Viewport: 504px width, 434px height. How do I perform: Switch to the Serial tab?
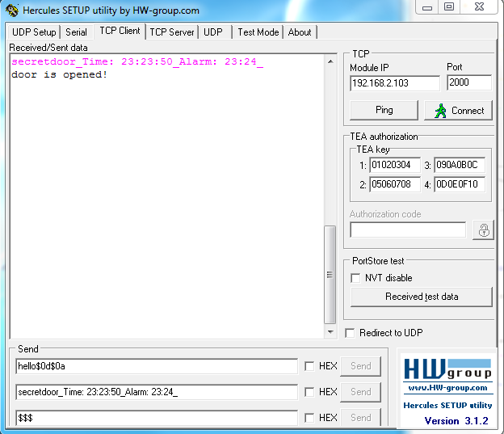pos(76,32)
